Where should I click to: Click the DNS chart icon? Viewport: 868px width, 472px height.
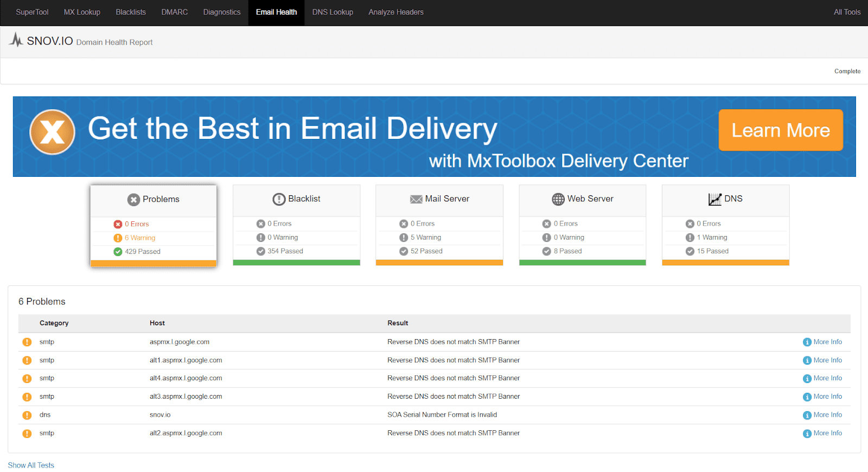click(714, 199)
